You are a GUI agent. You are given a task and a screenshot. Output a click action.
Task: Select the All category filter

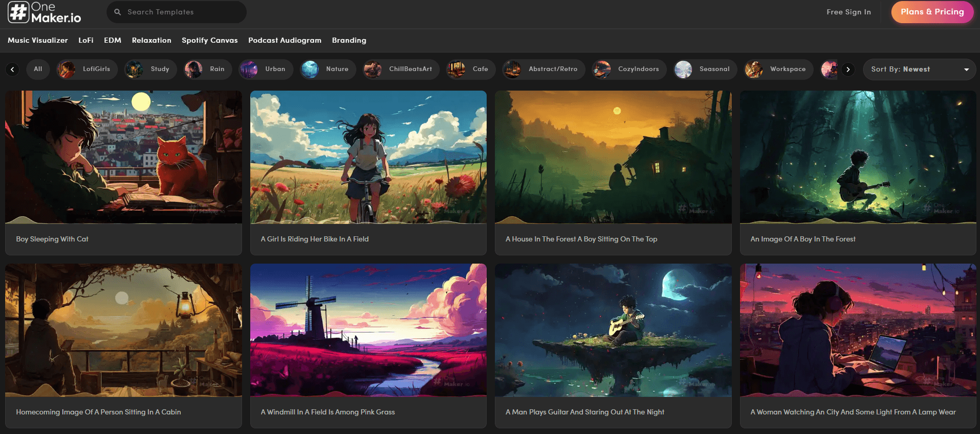38,69
